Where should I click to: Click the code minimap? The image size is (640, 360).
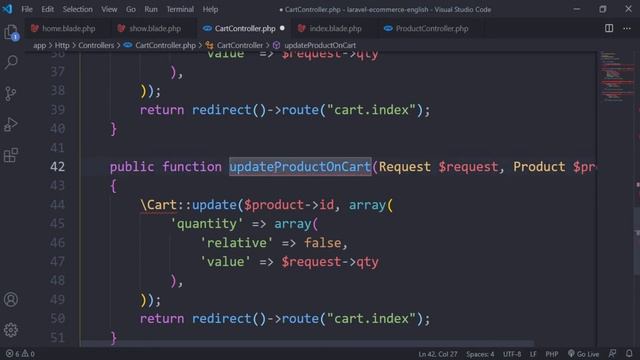pos(616,76)
